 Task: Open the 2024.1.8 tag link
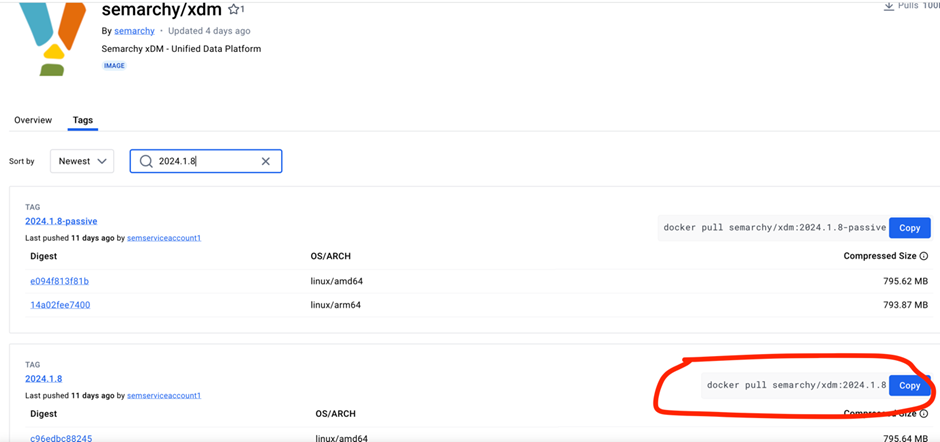click(44, 378)
